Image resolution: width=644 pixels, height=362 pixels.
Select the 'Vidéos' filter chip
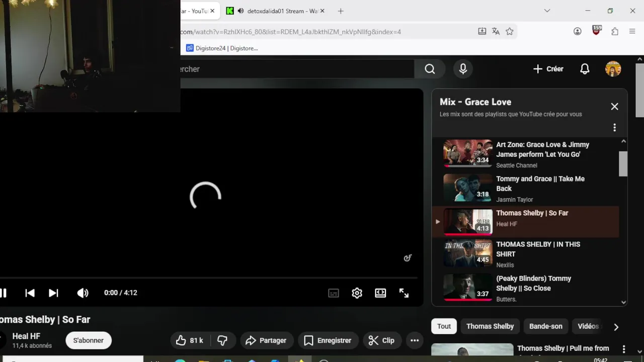pyautogui.click(x=588, y=326)
